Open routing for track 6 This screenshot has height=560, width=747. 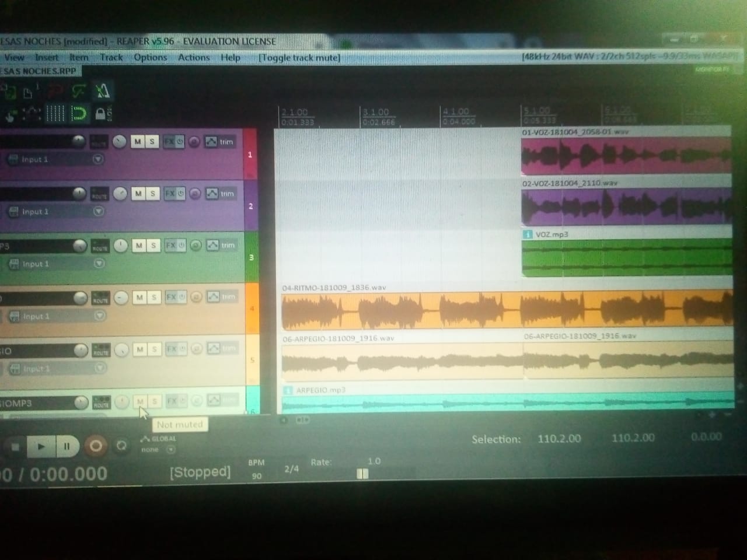click(x=101, y=402)
